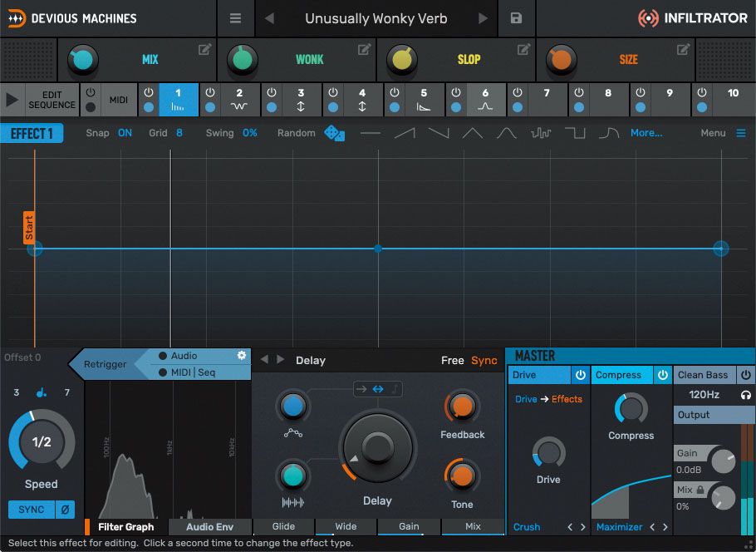Switch to previous effect type arrow
Viewport: 756px width, 552px height.
click(264, 359)
